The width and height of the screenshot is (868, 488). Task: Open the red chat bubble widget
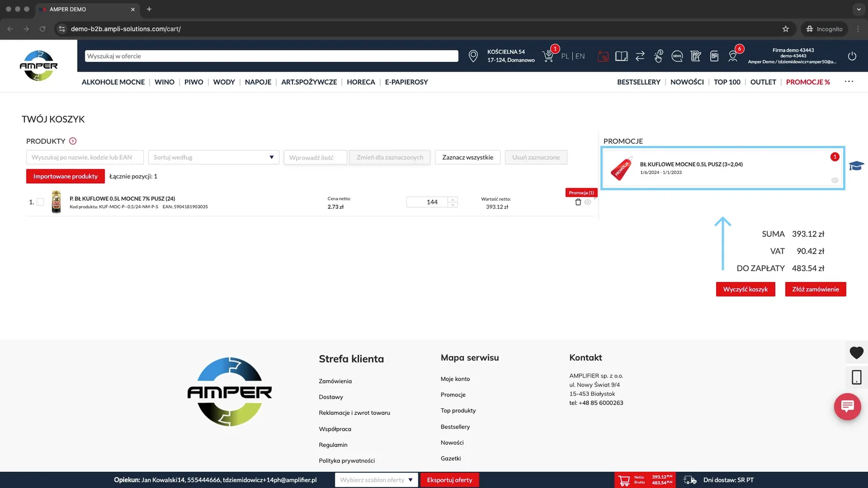(x=847, y=406)
